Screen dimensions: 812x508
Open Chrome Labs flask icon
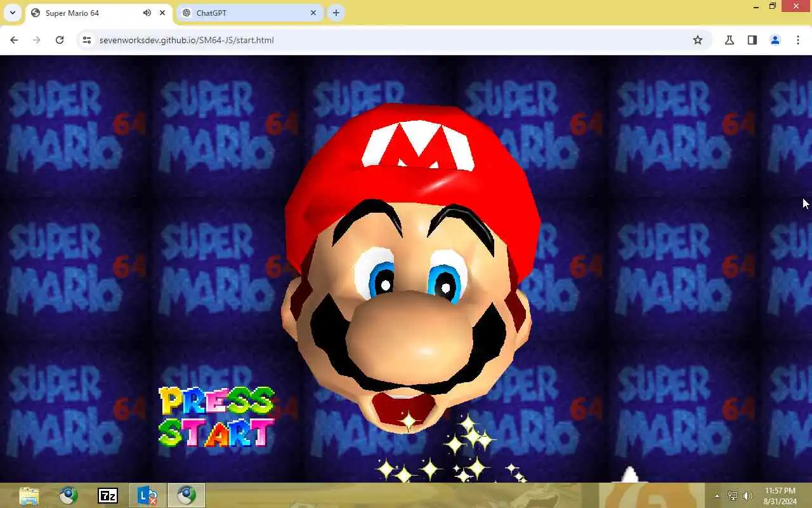click(730, 40)
